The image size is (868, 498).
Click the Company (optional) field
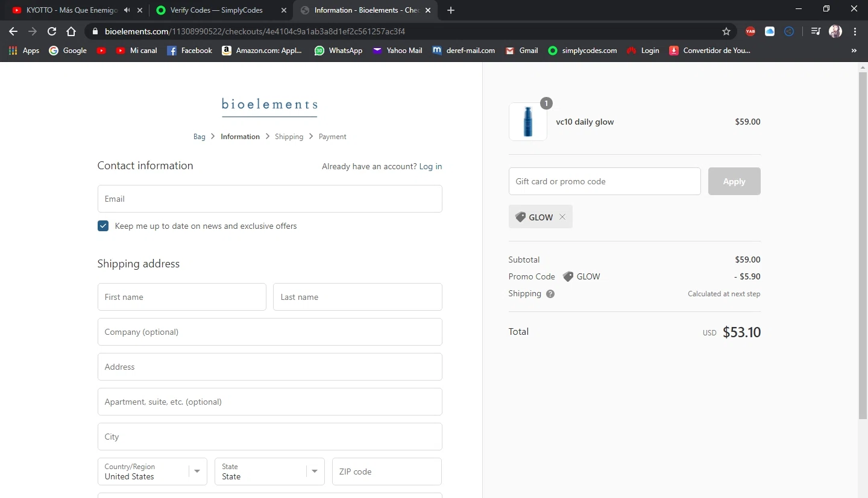tap(269, 332)
